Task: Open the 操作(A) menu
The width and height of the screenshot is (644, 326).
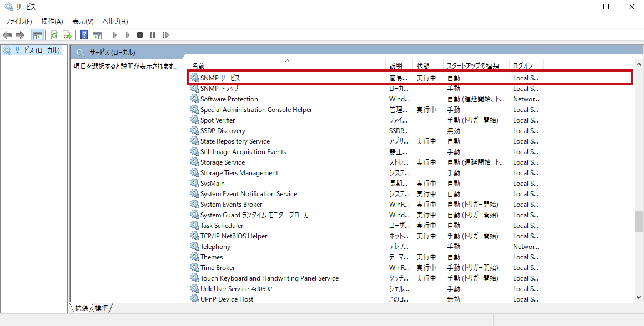Action: coord(52,21)
